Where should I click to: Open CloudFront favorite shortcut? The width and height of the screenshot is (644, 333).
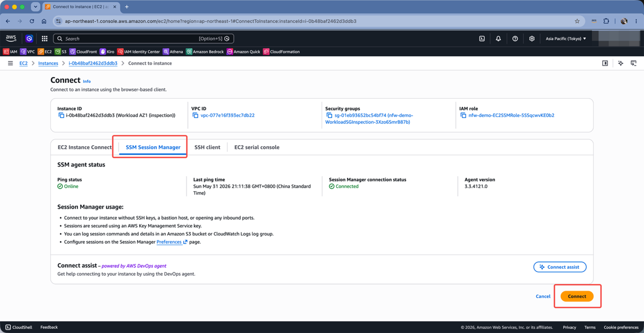coord(83,52)
